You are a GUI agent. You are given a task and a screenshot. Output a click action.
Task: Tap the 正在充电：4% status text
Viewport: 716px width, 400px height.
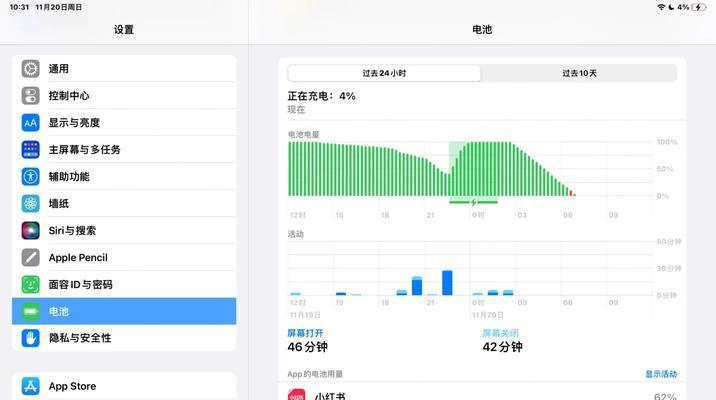pyautogui.click(x=321, y=96)
